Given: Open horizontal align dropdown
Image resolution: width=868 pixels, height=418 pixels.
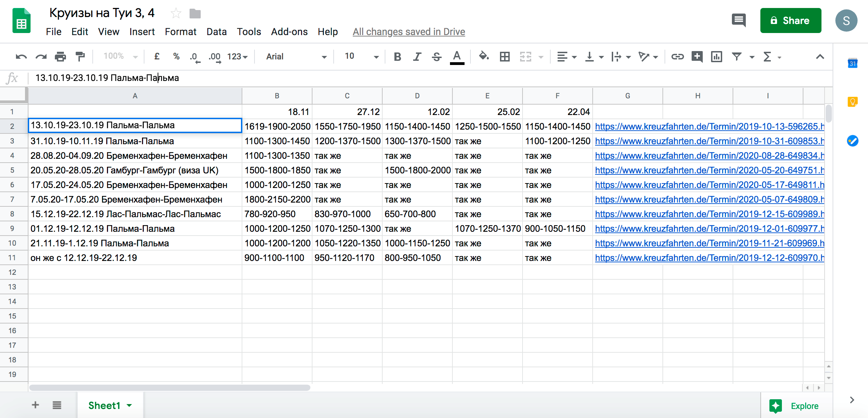Looking at the screenshot, I should tap(567, 57).
